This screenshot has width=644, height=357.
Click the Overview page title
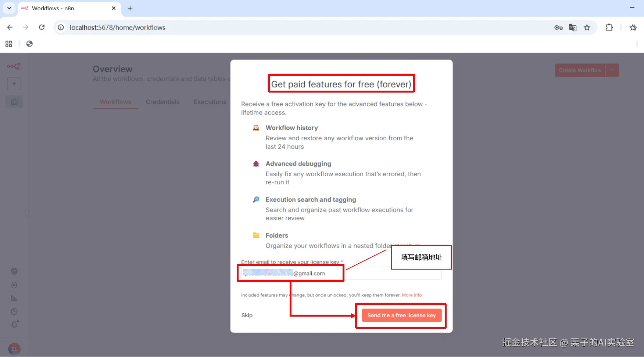click(x=112, y=69)
